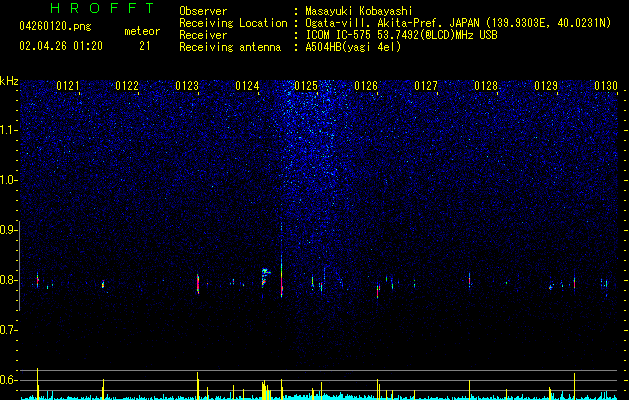Click the white-cyan echo cluster near 0124

click(x=265, y=277)
